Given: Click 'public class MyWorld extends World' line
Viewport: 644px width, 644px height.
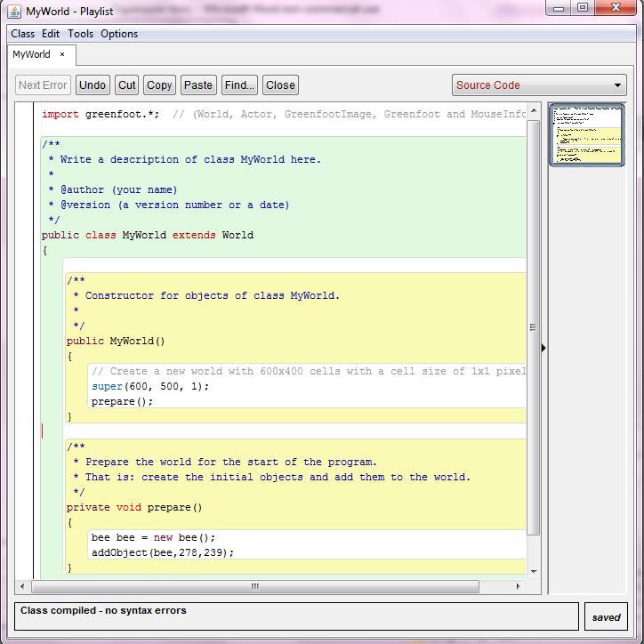Looking at the screenshot, I should tap(148, 235).
